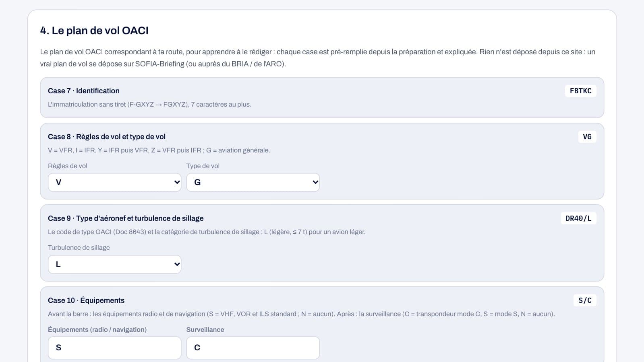Image resolution: width=644 pixels, height=362 pixels.
Task: Expand the Turbulence de sillage dropdown
Action: pos(114,264)
